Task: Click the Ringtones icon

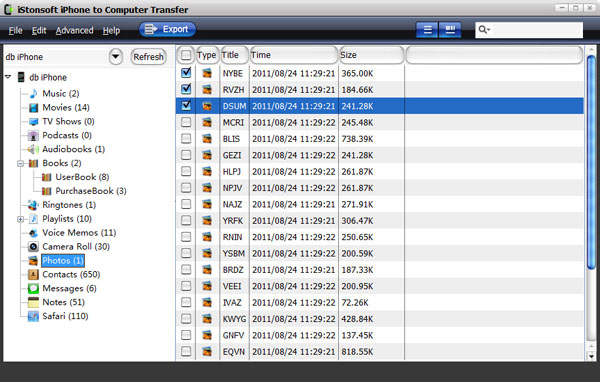Action: (33, 205)
